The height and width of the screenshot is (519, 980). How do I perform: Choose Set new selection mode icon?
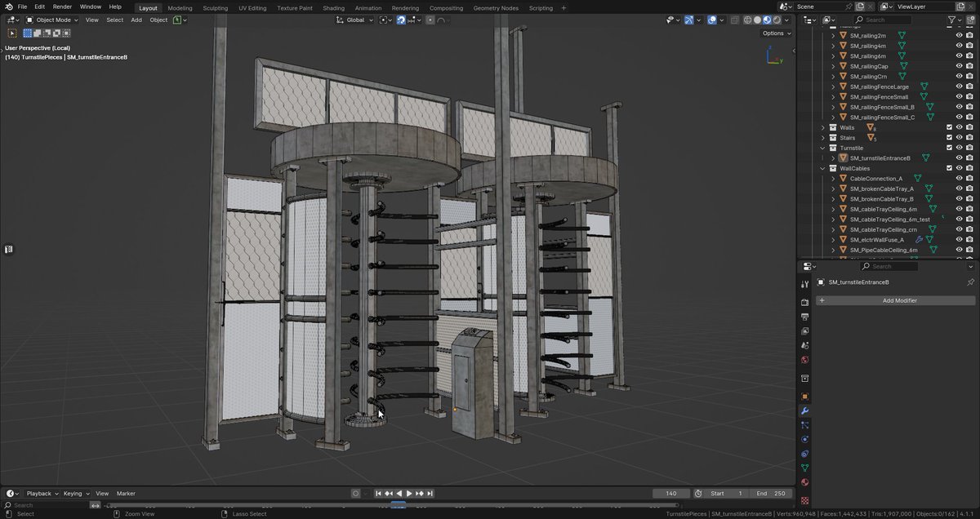[x=27, y=33]
